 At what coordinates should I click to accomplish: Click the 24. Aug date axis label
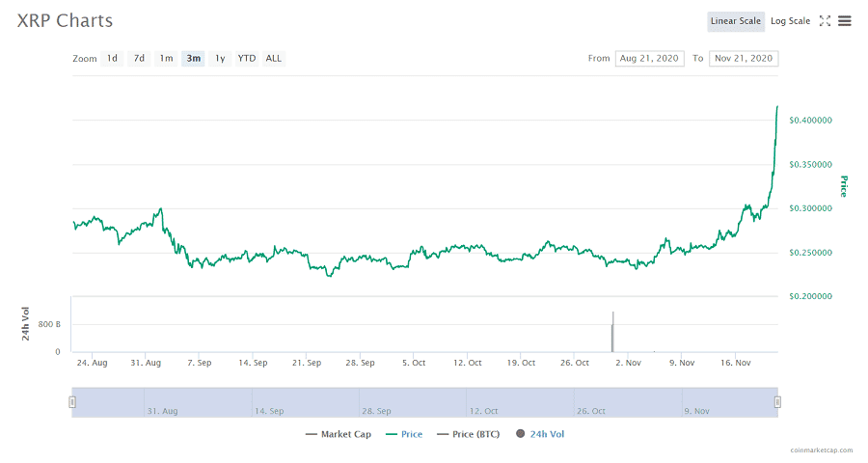92,363
